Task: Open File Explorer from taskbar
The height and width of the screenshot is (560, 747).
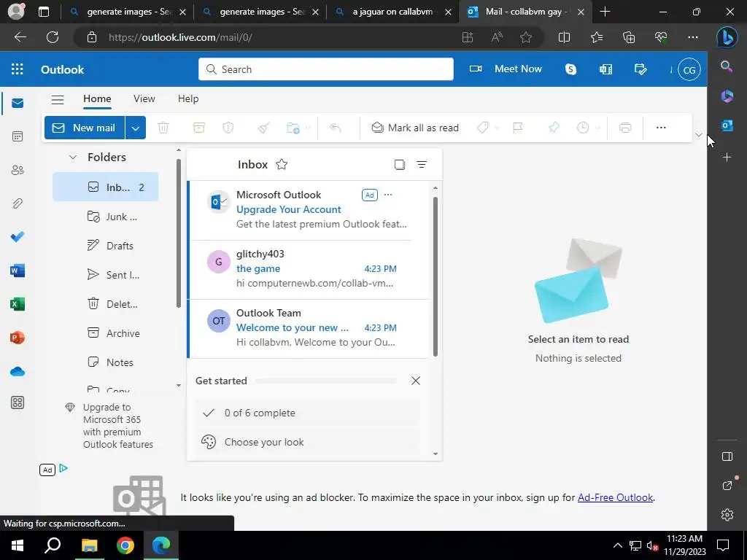Action: pyautogui.click(x=89, y=545)
